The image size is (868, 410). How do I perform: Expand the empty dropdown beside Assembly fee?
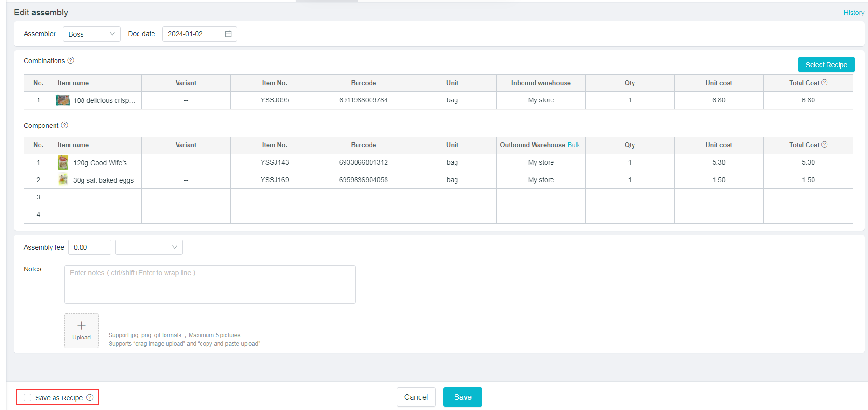[x=149, y=247]
